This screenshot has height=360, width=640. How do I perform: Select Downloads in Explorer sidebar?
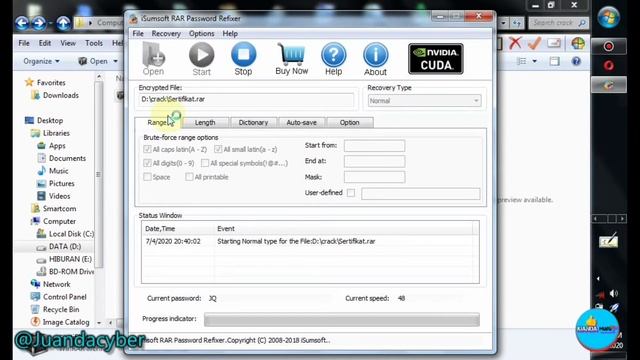[60, 95]
